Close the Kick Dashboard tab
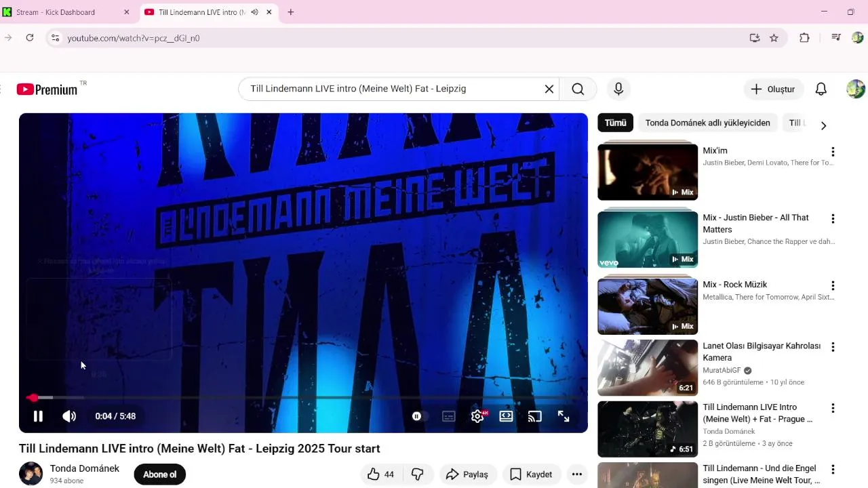The height and width of the screenshot is (488, 868). point(126,12)
